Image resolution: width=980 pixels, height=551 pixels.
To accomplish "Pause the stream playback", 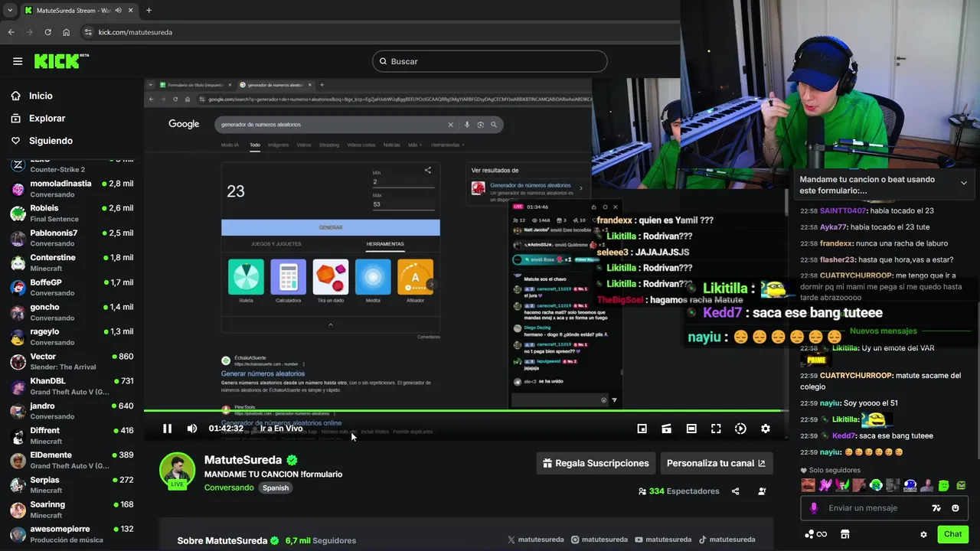I will pyautogui.click(x=167, y=429).
